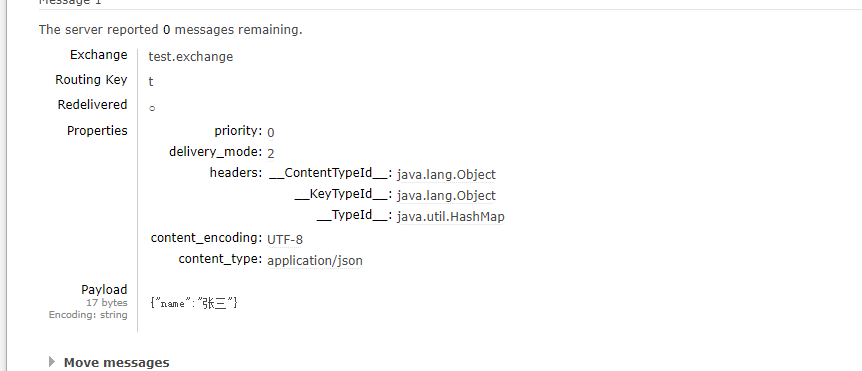862x371 pixels.
Task: Click the Payload label
Action: [x=104, y=290]
